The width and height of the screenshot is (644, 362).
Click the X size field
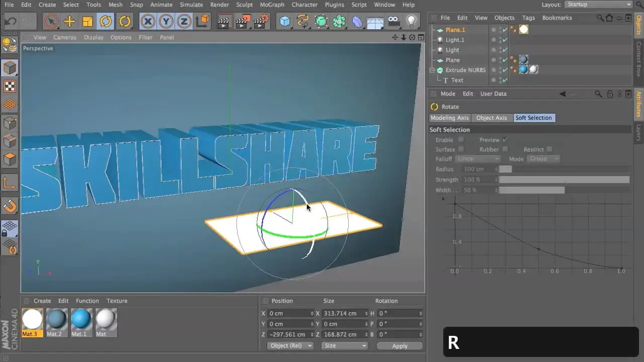(x=345, y=313)
